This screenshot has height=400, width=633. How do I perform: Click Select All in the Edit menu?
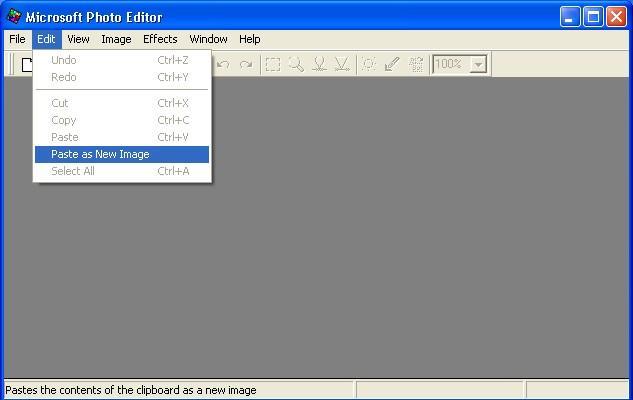coord(122,171)
